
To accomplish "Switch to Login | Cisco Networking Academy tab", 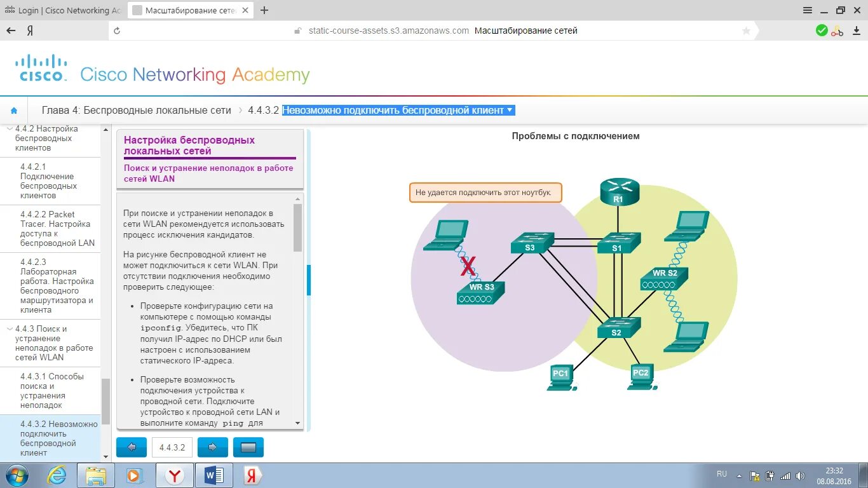I will (62, 10).
